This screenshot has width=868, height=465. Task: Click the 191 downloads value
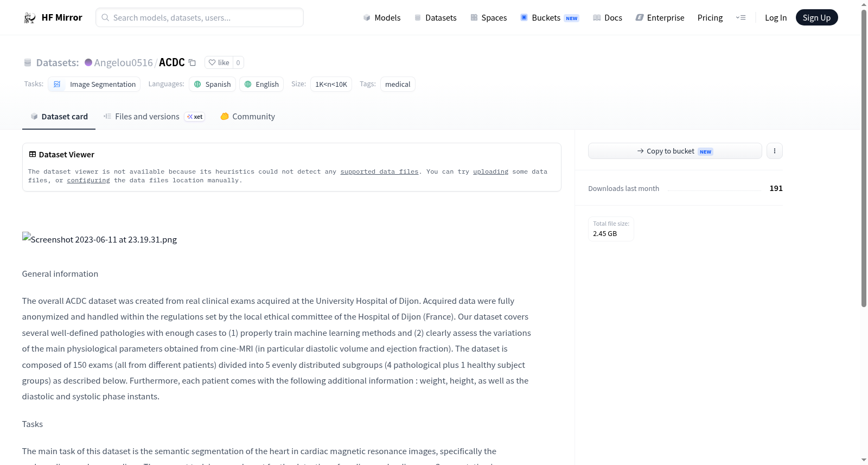click(x=776, y=188)
